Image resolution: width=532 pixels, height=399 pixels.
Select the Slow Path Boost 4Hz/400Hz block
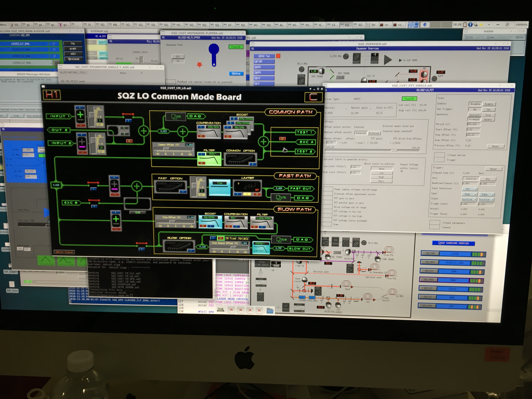pyautogui.click(x=210, y=222)
